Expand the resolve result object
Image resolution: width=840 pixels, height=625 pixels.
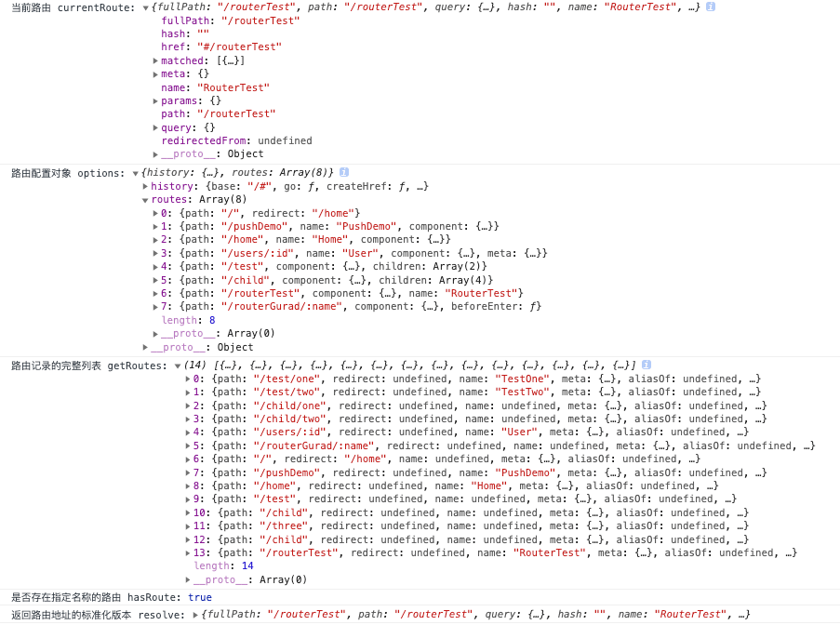(195, 615)
